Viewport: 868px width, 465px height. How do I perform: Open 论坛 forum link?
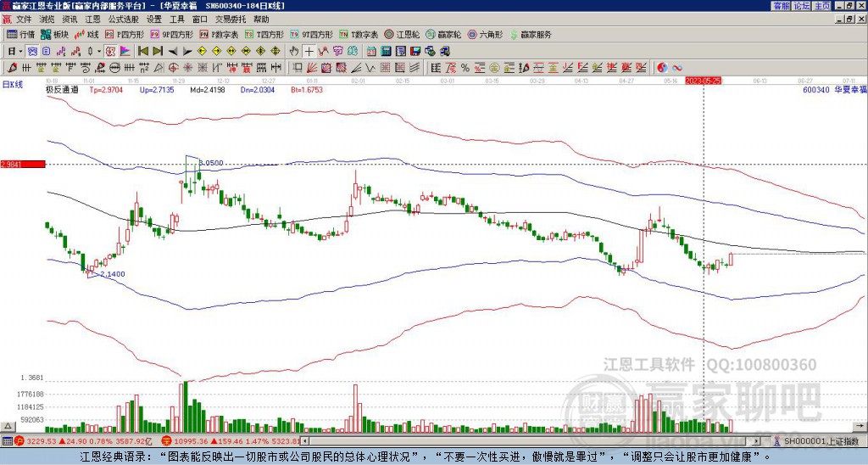(x=802, y=6)
